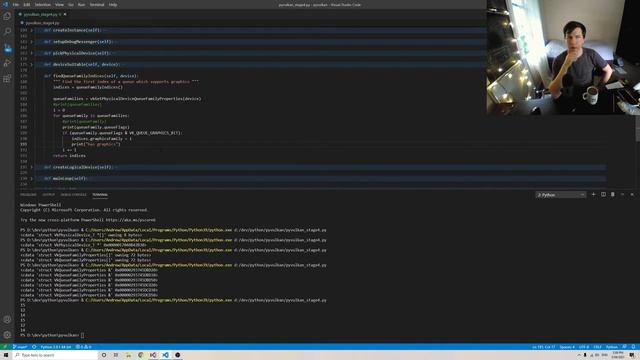Switch to the Output panel tab
The image size is (640, 360).
48,195
